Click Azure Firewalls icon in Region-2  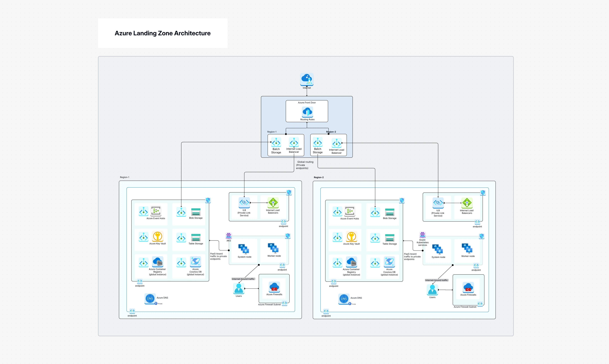[x=468, y=287]
